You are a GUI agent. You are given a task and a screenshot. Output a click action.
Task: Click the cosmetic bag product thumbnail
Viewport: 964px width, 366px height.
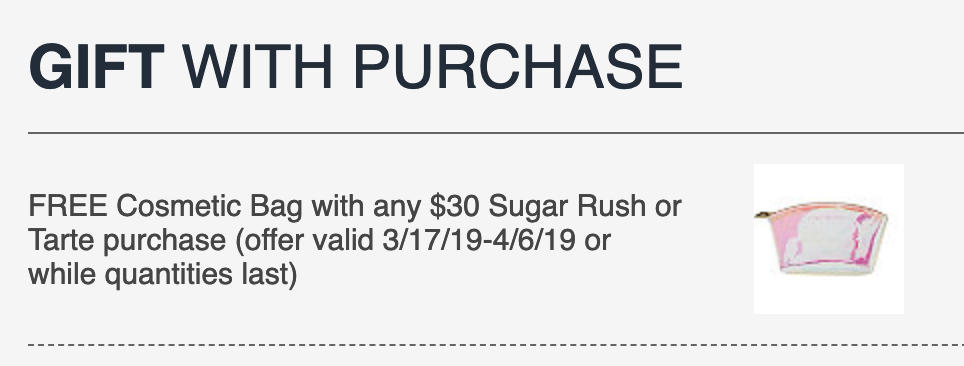(x=828, y=239)
